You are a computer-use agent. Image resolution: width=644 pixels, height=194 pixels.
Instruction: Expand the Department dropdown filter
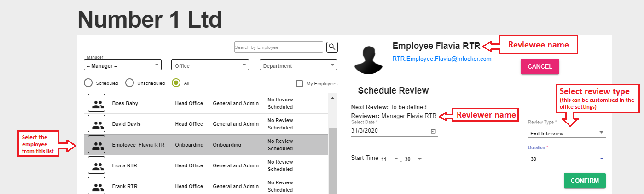coord(298,65)
